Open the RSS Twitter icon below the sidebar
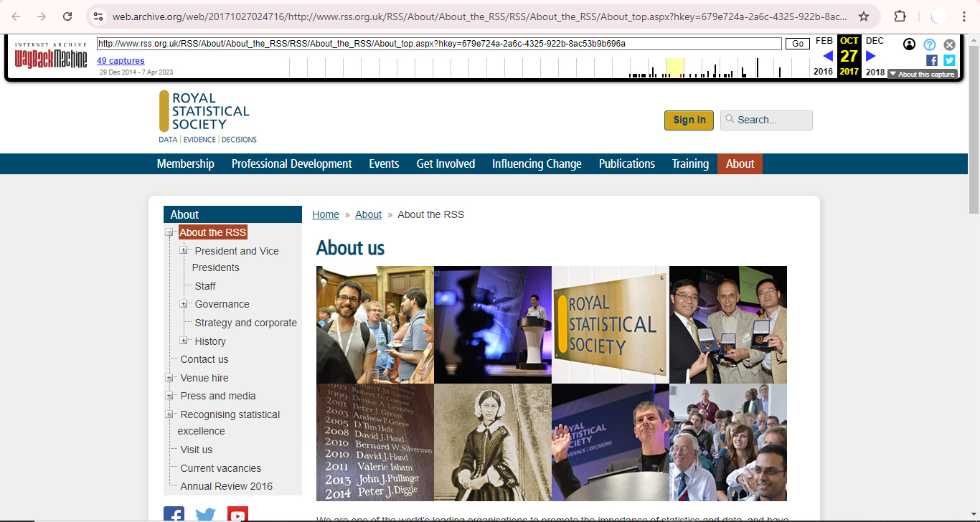 coord(205,514)
